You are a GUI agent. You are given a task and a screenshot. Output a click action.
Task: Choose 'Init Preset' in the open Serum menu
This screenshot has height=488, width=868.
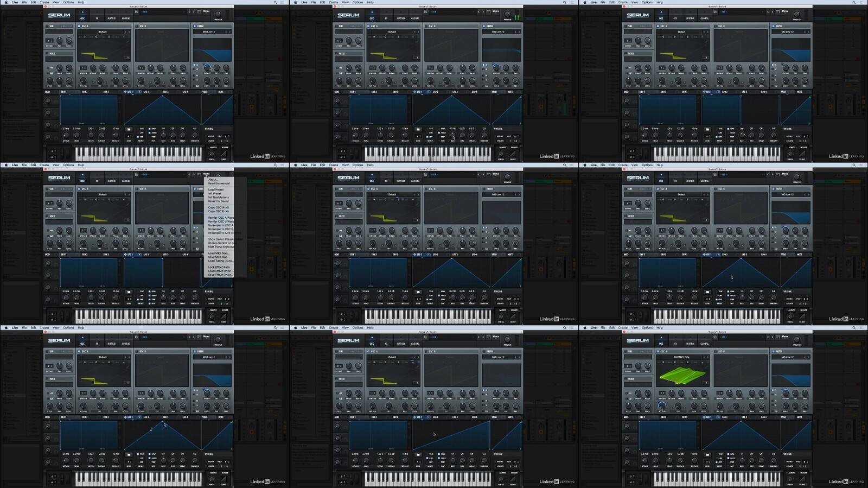tap(215, 193)
